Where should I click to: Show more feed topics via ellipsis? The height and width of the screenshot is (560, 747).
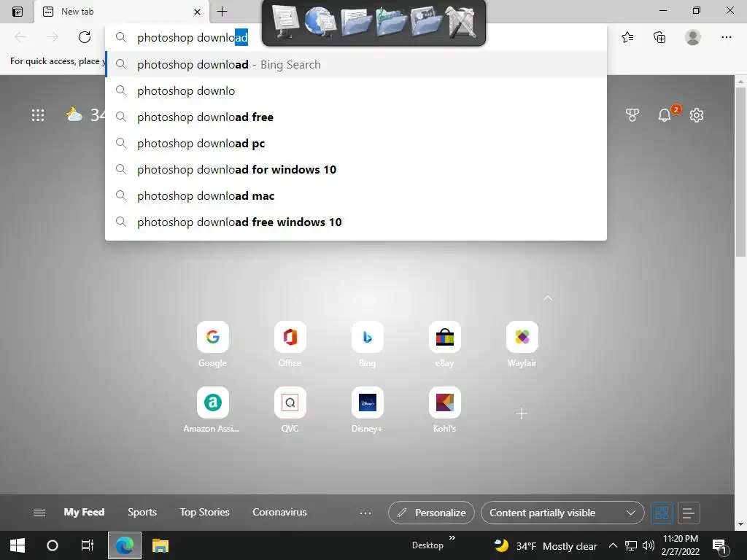[365, 513]
